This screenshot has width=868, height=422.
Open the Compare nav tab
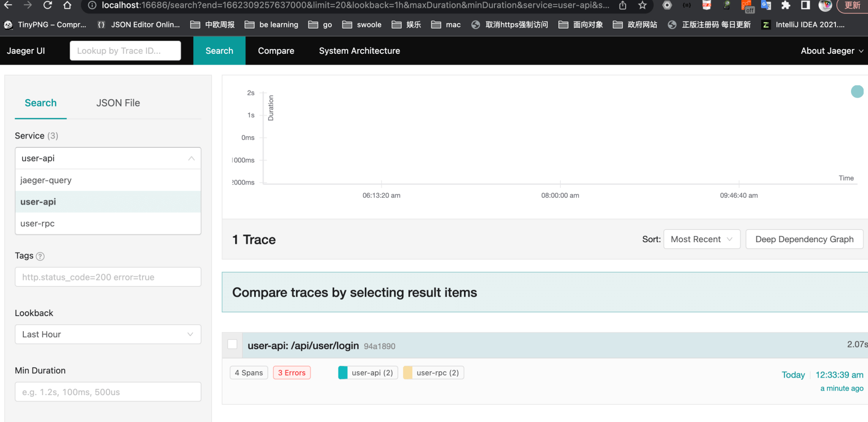[276, 51]
